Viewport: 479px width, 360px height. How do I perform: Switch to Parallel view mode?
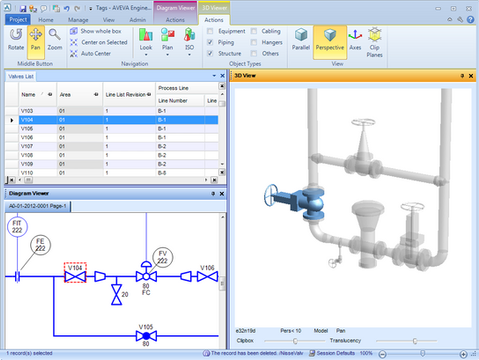[301, 40]
